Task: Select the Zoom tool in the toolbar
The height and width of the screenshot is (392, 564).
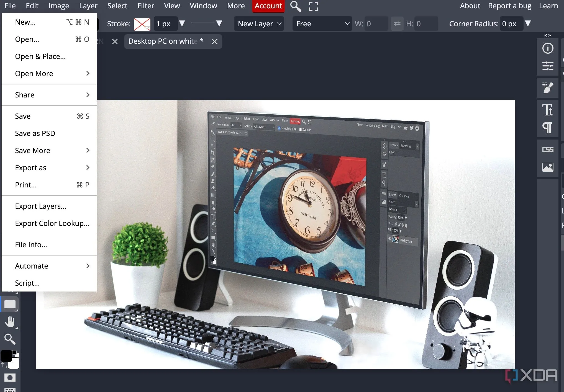Action: (x=10, y=339)
